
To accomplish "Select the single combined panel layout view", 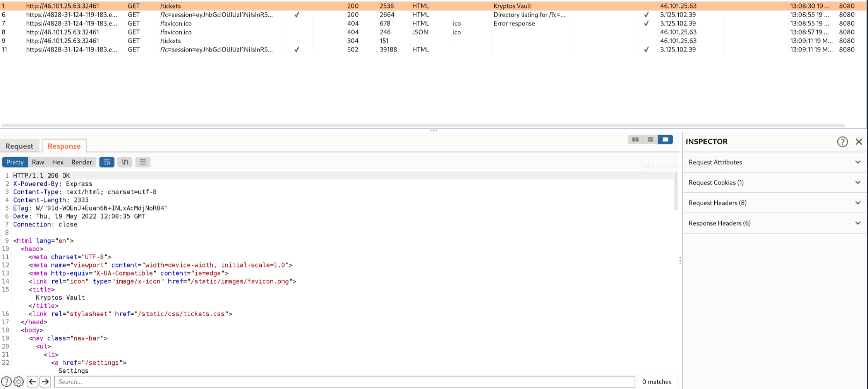I will coord(665,140).
